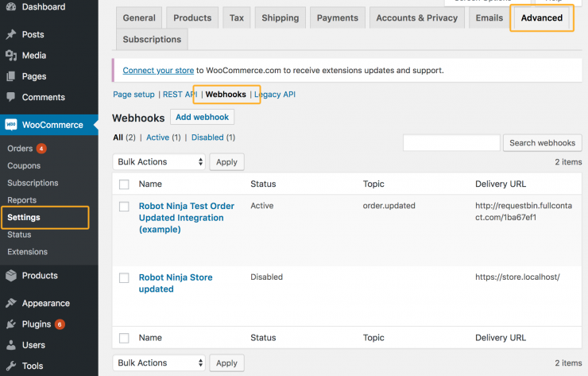The width and height of the screenshot is (588, 376).
Task: Open the Reports submenu item
Action: pos(21,200)
